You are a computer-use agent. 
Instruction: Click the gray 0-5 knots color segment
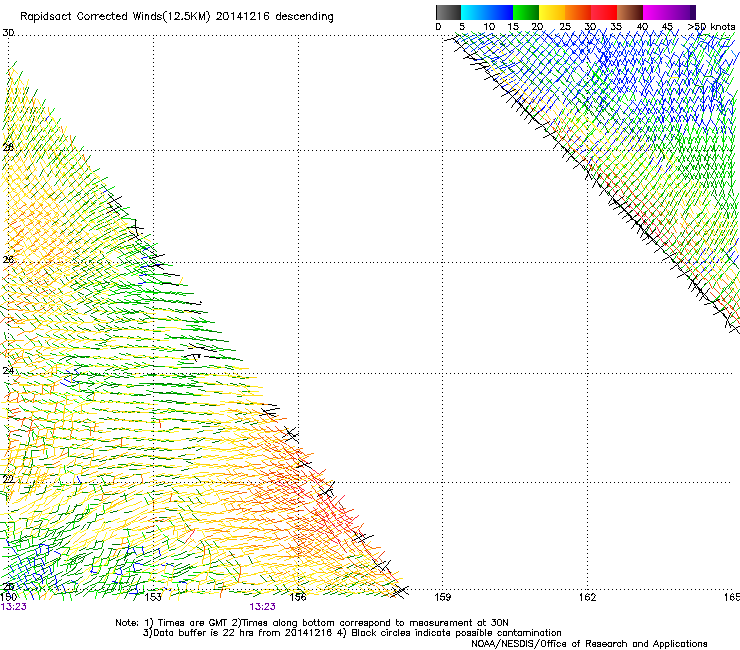(x=448, y=12)
